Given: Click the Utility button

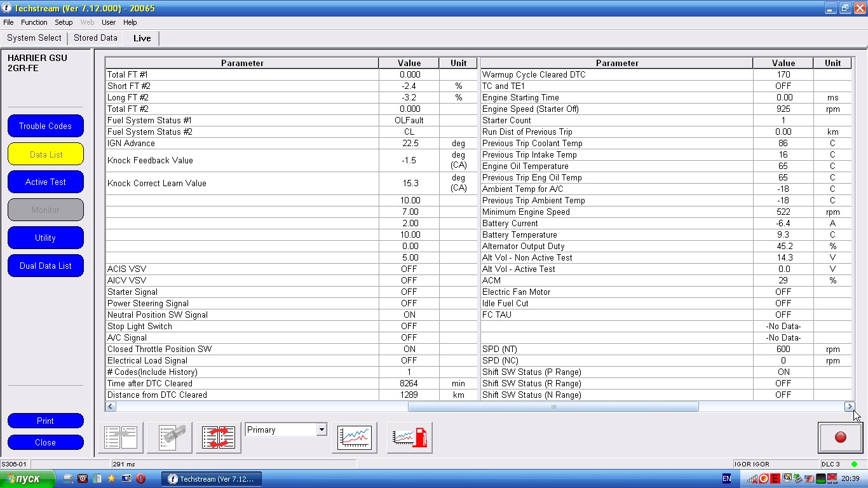Looking at the screenshot, I should pyautogui.click(x=46, y=238).
